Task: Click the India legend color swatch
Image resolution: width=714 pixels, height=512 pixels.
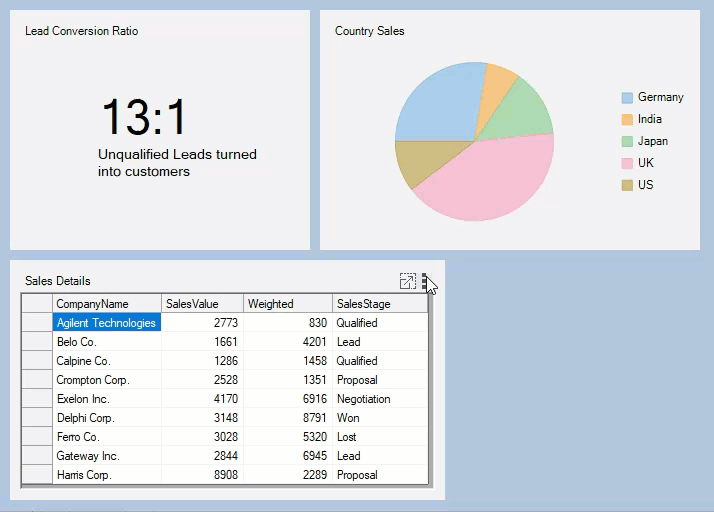Action: [627, 120]
